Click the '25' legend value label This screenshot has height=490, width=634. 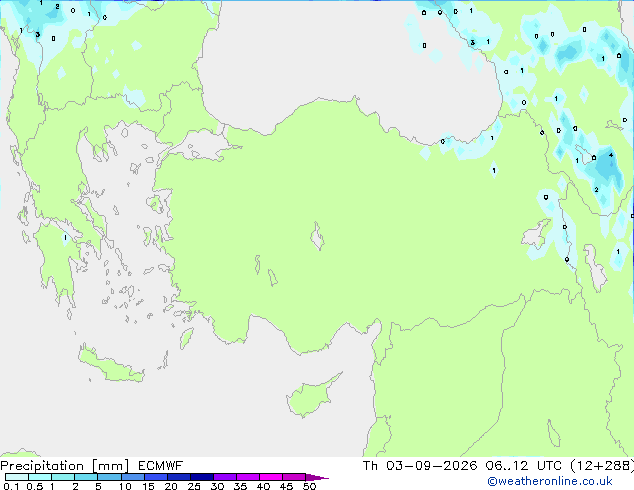pyautogui.click(x=194, y=486)
